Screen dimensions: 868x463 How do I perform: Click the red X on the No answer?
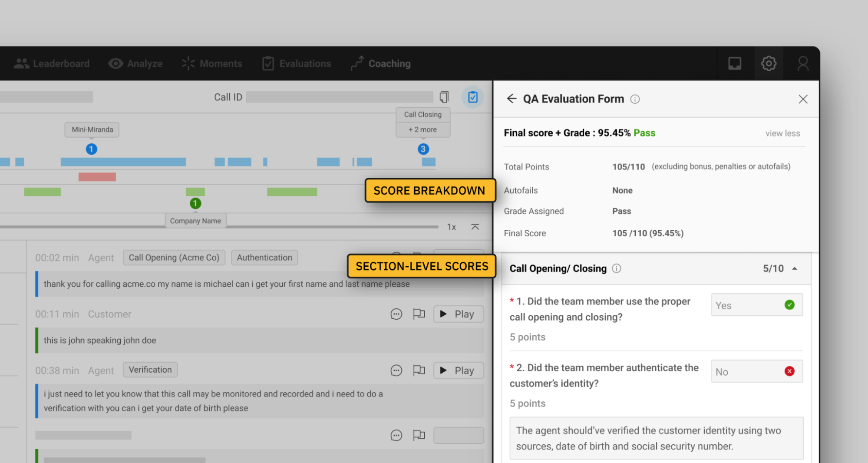[789, 371]
